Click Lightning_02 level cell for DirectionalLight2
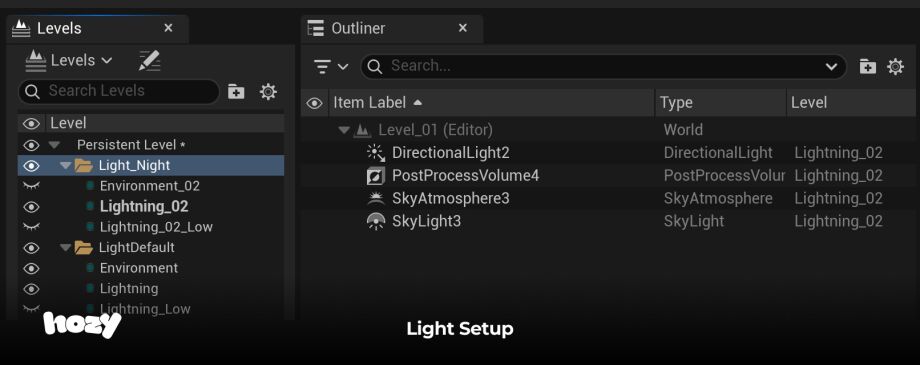 (x=838, y=153)
